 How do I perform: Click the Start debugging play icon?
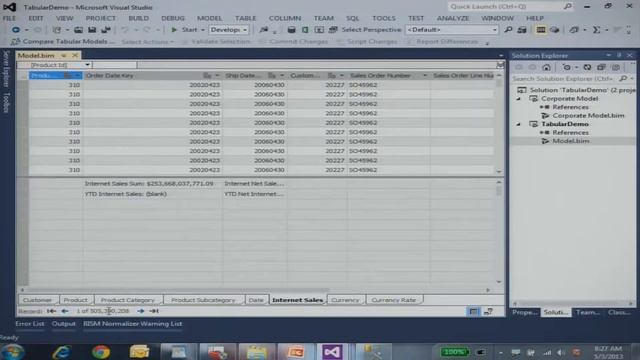coord(174,30)
